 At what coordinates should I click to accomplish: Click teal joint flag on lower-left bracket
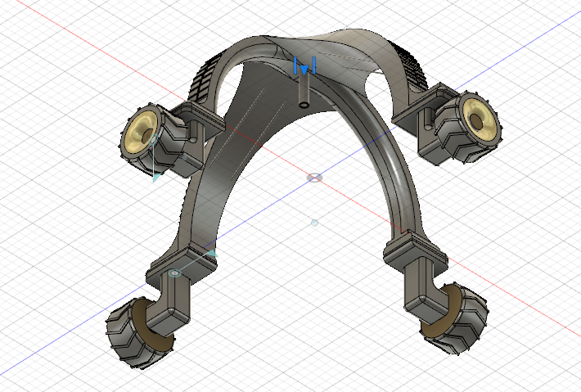click(212, 254)
